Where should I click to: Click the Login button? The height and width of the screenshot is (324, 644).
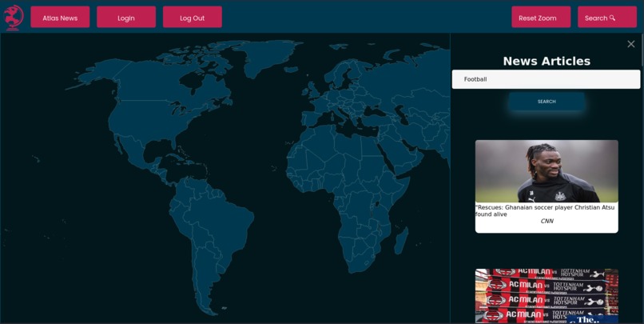click(x=126, y=17)
